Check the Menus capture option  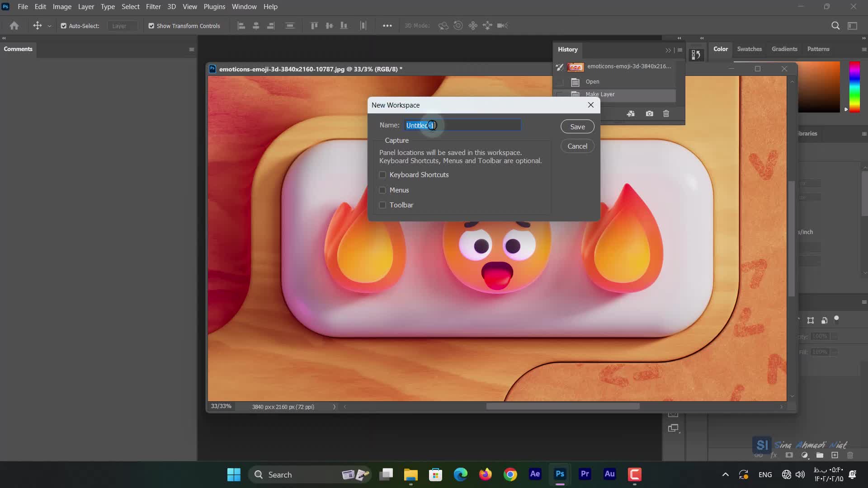[x=383, y=190]
